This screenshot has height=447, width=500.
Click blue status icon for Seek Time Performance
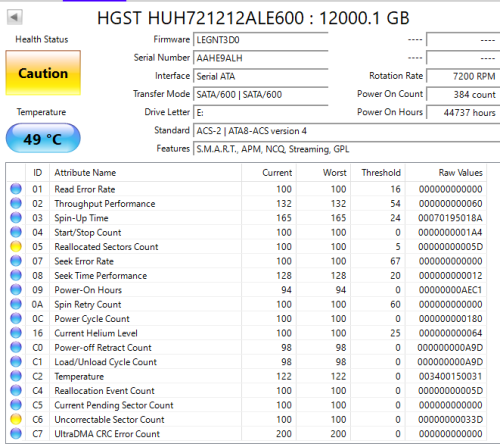coord(16,275)
